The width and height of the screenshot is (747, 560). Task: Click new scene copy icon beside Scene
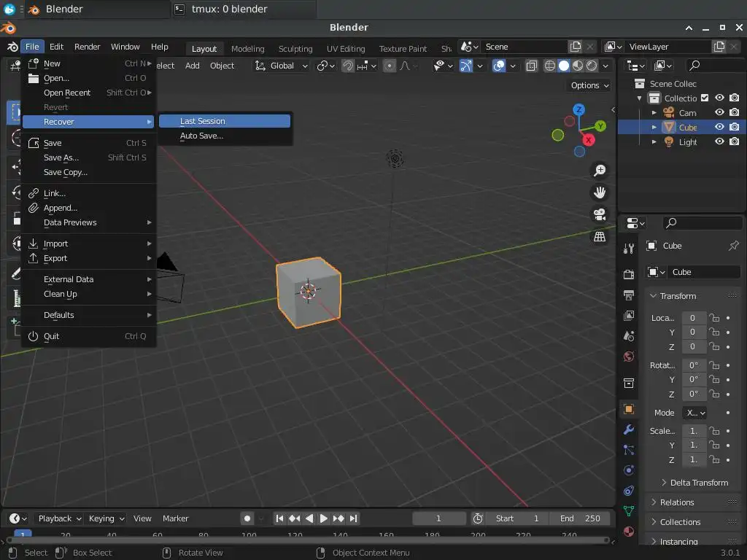576,47
